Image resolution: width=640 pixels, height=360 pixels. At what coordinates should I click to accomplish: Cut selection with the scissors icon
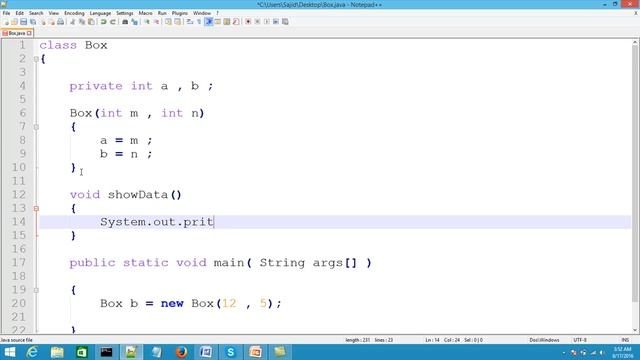72,22
